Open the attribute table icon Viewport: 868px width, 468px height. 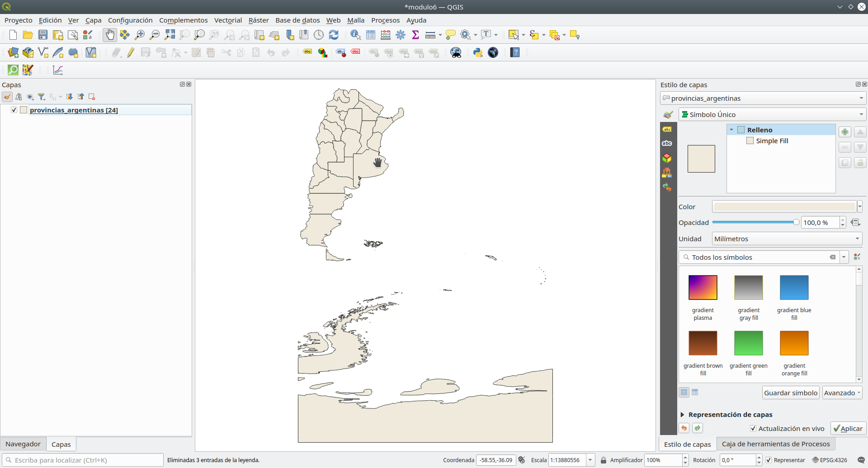pos(371,35)
